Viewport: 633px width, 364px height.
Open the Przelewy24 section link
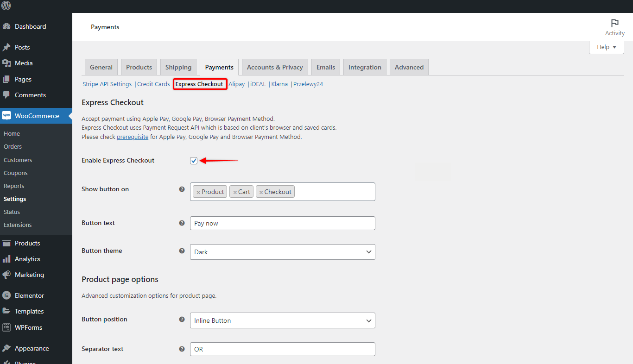click(x=308, y=84)
